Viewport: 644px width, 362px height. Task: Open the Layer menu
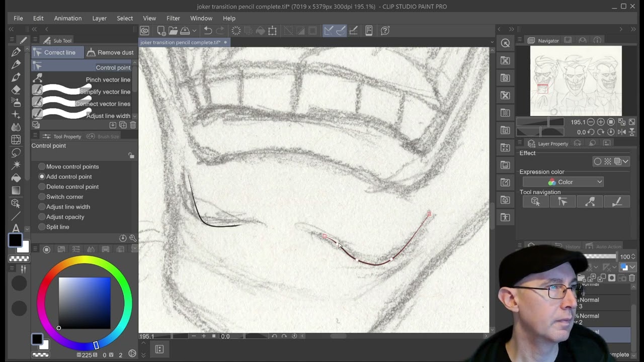[100, 18]
